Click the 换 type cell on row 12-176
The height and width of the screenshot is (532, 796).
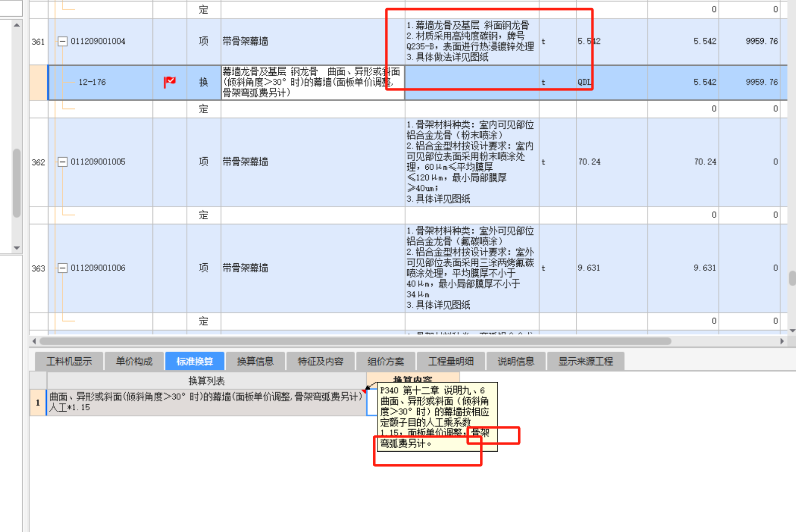point(204,82)
